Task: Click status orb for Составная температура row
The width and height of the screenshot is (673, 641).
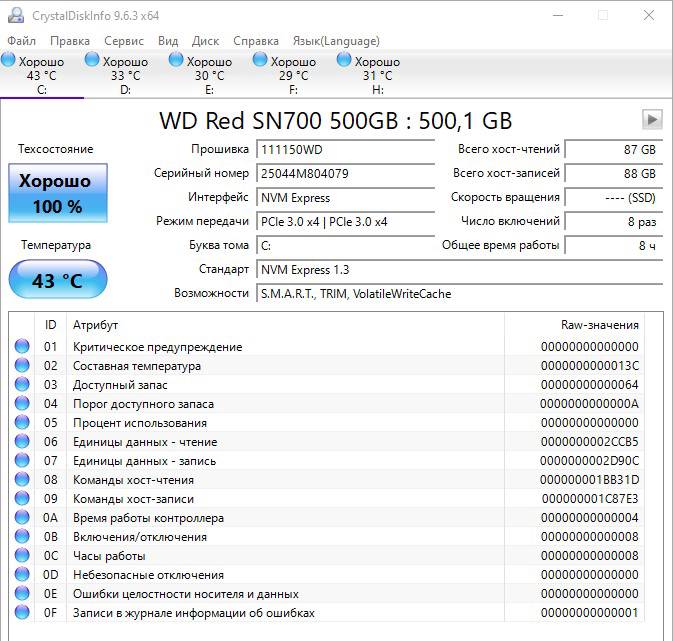Action: point(22,365)
